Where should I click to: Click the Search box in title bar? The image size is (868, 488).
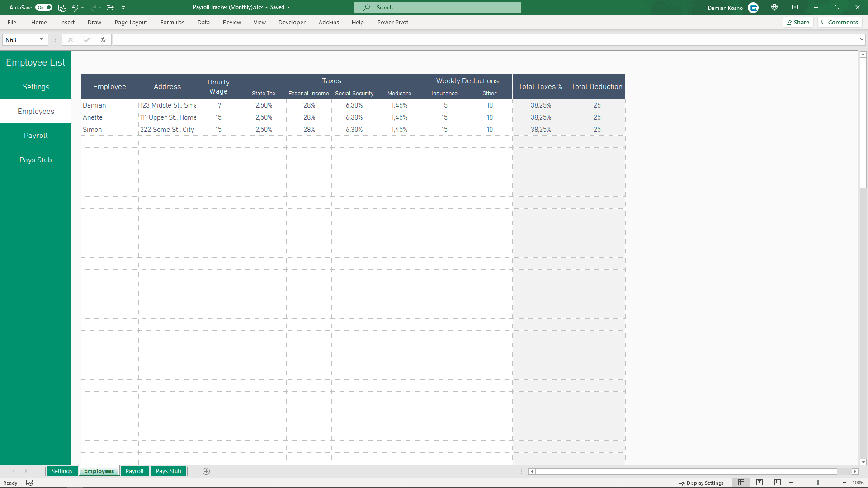pyautogui.click(x=438, y=8)
